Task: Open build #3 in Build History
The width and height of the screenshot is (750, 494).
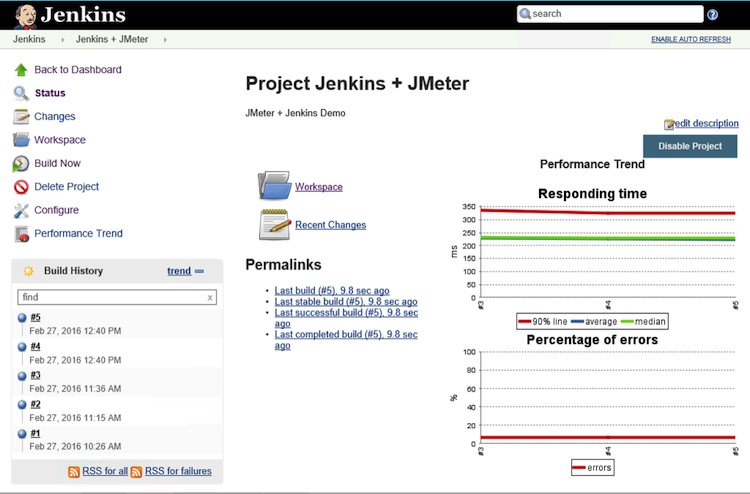Action: [x=35, y=375]
